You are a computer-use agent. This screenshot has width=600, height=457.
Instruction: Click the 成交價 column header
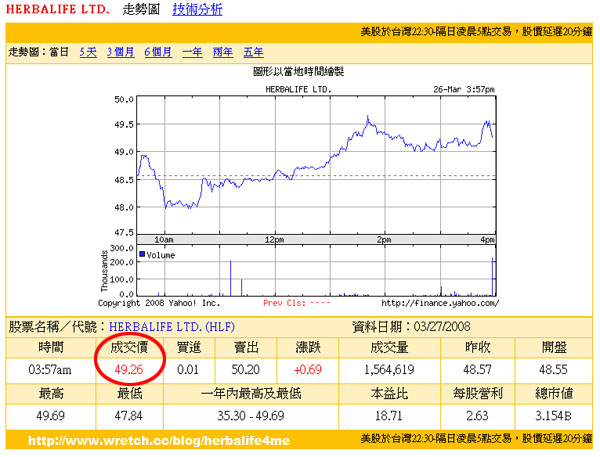[x=129, y=348]
